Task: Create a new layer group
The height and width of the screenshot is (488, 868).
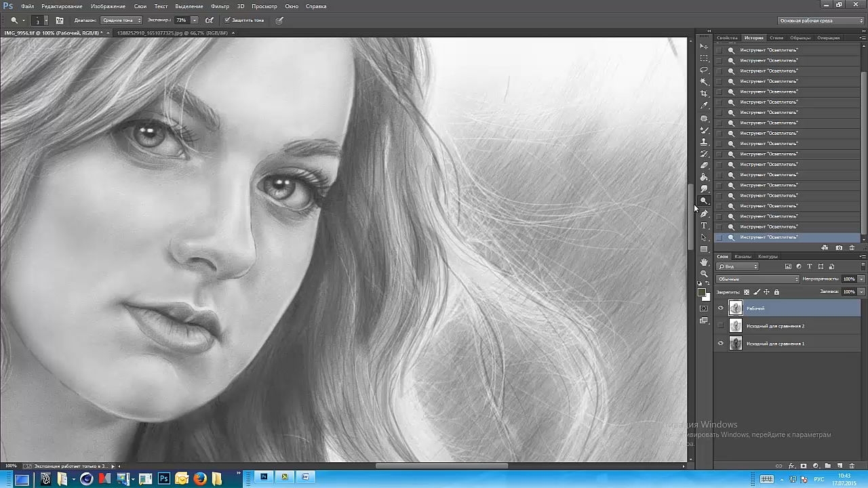Action: 828,466
